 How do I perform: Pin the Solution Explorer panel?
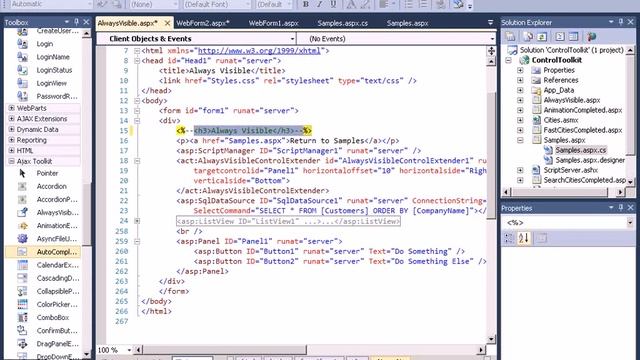click(x=620, y=22)
